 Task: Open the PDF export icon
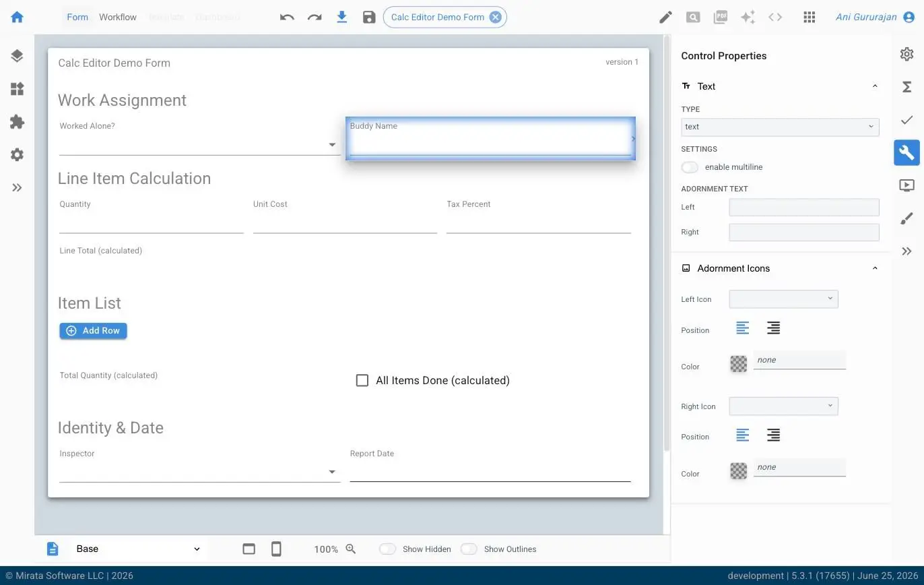pos(721,17)
